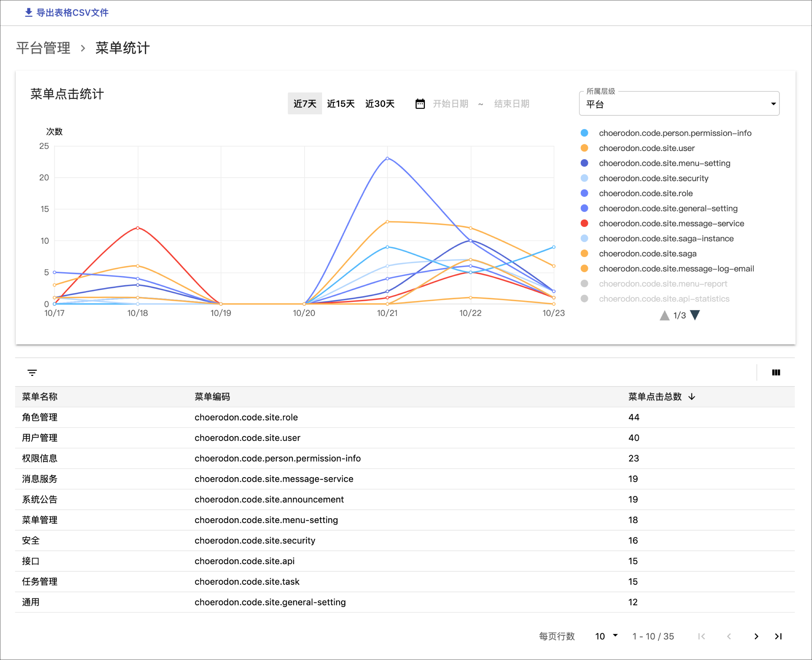Show the previous legend page arrow
The image size is (812, 660).
point(665,315)
